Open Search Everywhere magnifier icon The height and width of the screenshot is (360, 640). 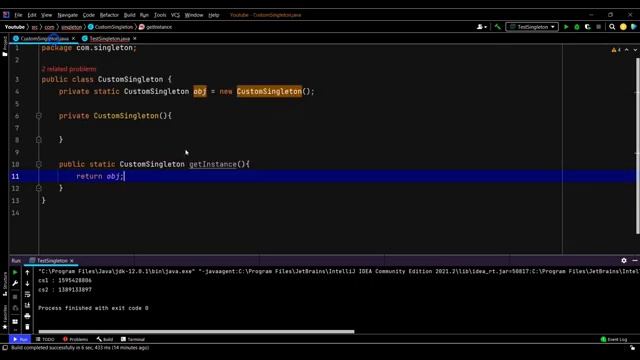point(612,27)
